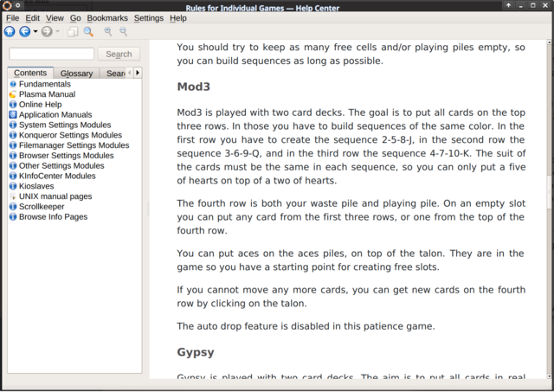
Task: Go to the Help Center home page
Action: 10,32
